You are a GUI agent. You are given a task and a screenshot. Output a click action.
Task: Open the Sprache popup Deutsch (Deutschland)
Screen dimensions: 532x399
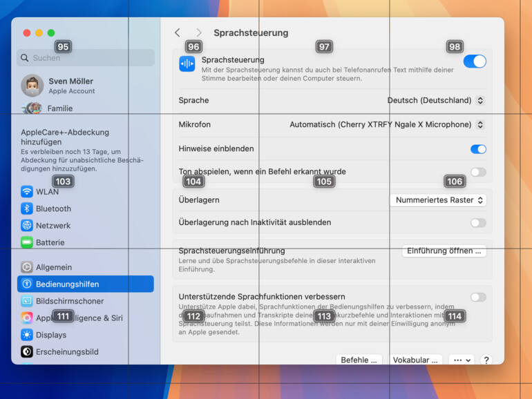[x=436, y=100]
